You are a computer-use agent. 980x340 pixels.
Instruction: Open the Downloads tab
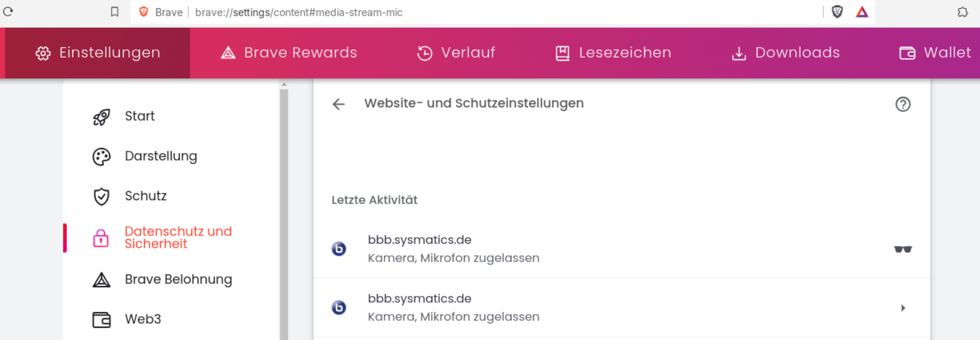click(786, 53)
